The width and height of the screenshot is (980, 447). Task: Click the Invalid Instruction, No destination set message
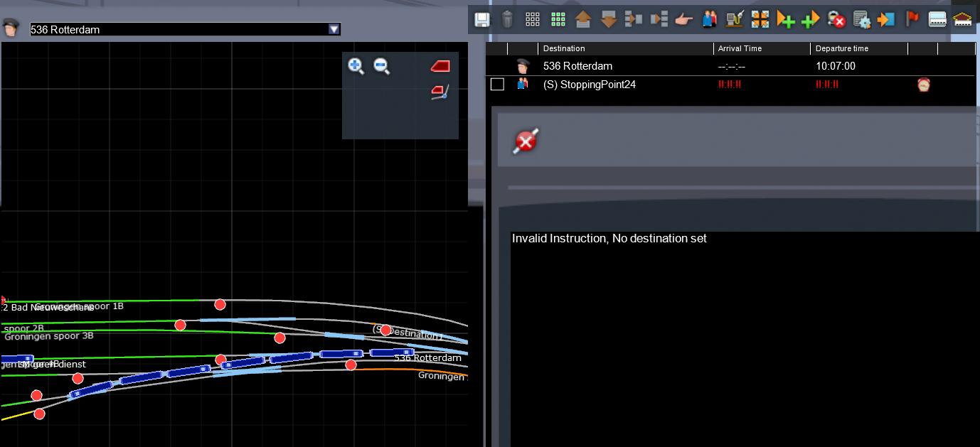609,239
